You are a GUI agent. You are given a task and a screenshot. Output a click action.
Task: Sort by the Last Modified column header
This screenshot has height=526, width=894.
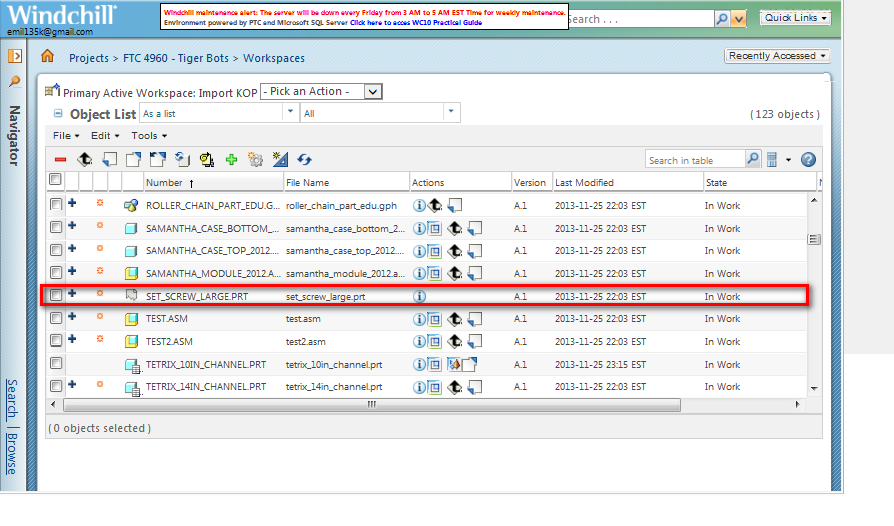click(584, 182)
